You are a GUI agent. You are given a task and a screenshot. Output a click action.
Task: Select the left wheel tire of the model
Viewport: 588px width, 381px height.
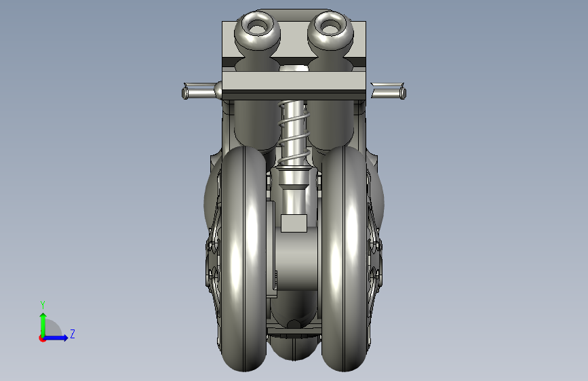[243, 259]
